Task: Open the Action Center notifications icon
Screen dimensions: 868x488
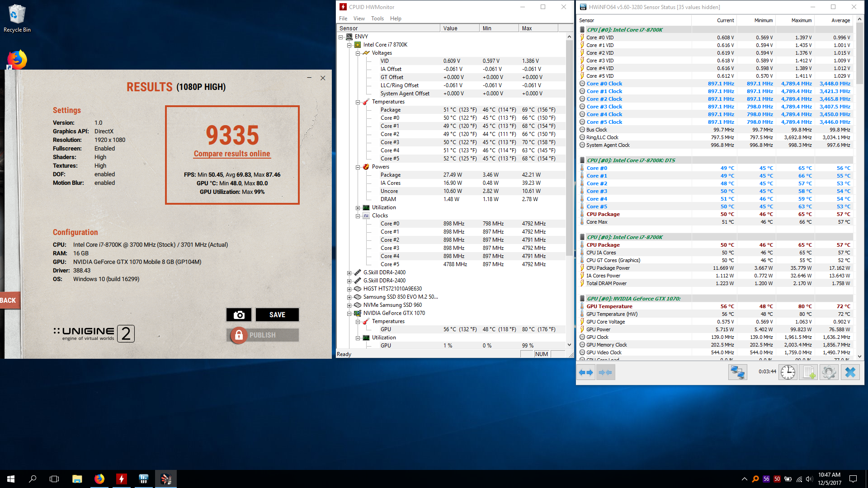Action: pyautogui.click(x=853, y=479)
